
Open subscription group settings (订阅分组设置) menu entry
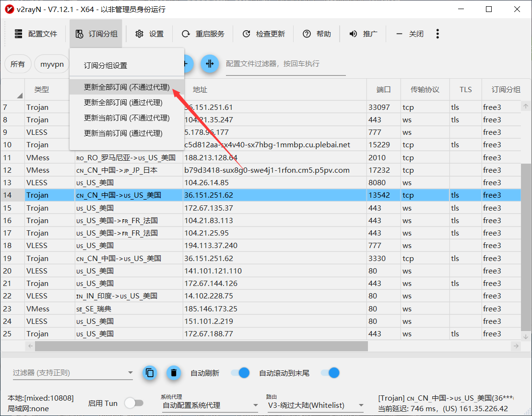106,66
